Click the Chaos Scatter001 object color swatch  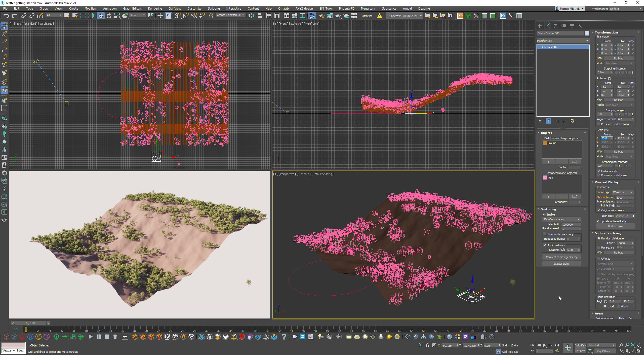(x=587, y=33)
